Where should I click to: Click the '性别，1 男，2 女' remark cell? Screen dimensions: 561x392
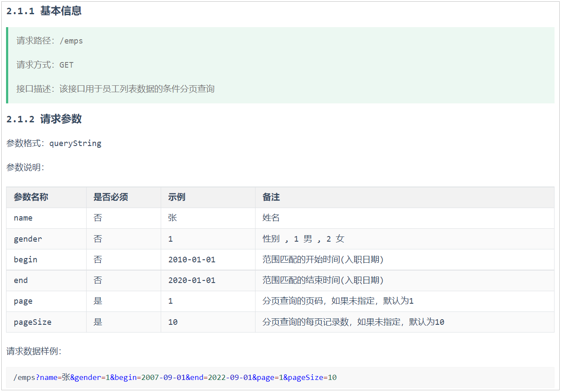(303, 239)
